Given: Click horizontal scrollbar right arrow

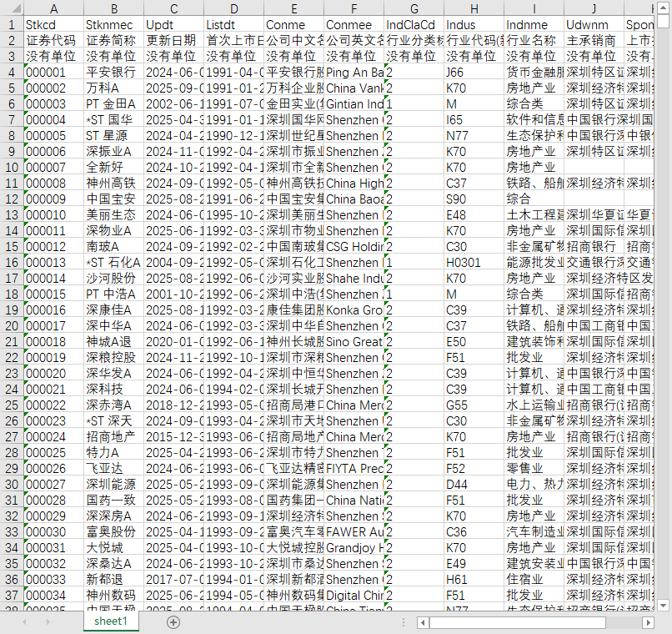Looking at the screenshot, I should click(x=648, y=622).
